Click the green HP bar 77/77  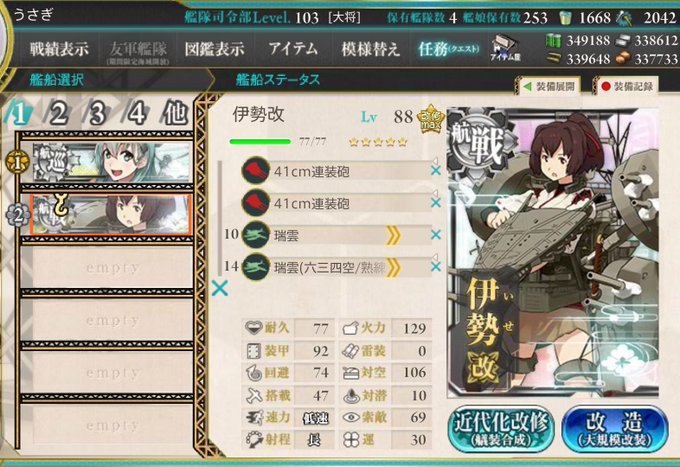[260, 141]
